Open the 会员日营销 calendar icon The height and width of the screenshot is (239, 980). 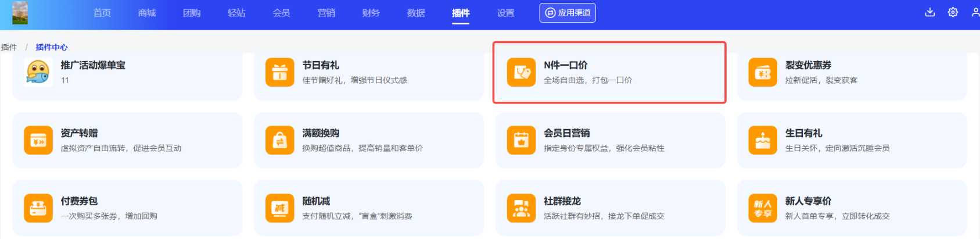click(521, 140)
